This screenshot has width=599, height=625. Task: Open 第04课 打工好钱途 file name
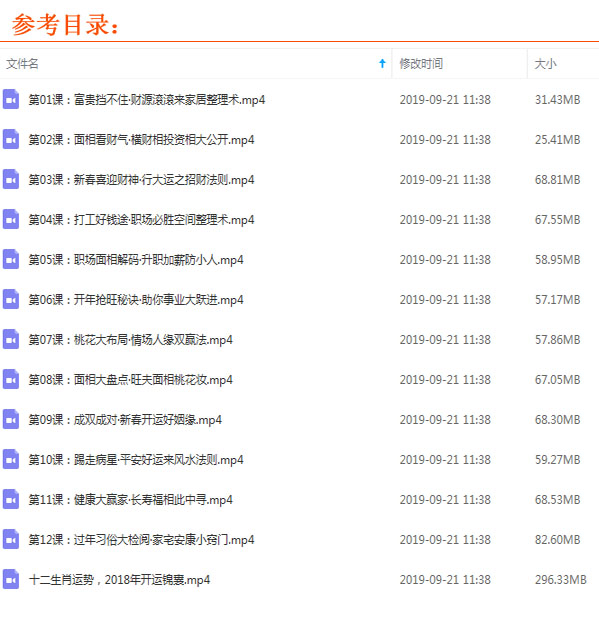141,220
